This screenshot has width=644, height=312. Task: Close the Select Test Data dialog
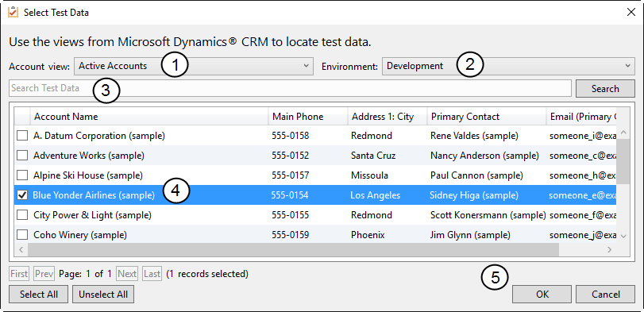(x=631, y=13)
